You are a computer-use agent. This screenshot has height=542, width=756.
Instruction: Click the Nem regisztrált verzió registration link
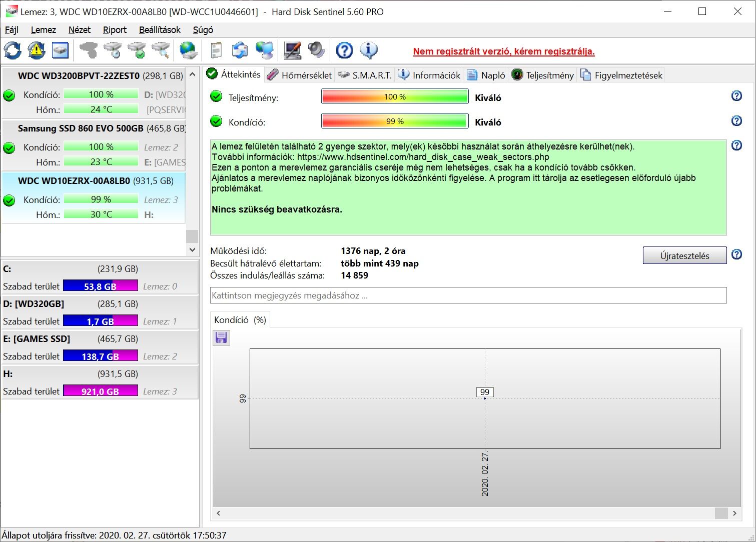coord(504,51)
